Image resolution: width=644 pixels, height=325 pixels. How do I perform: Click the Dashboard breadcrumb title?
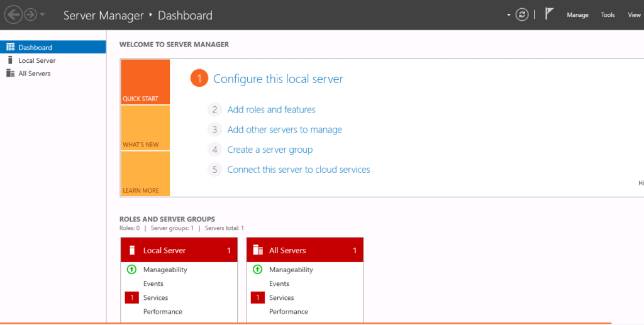click(186, 16)
